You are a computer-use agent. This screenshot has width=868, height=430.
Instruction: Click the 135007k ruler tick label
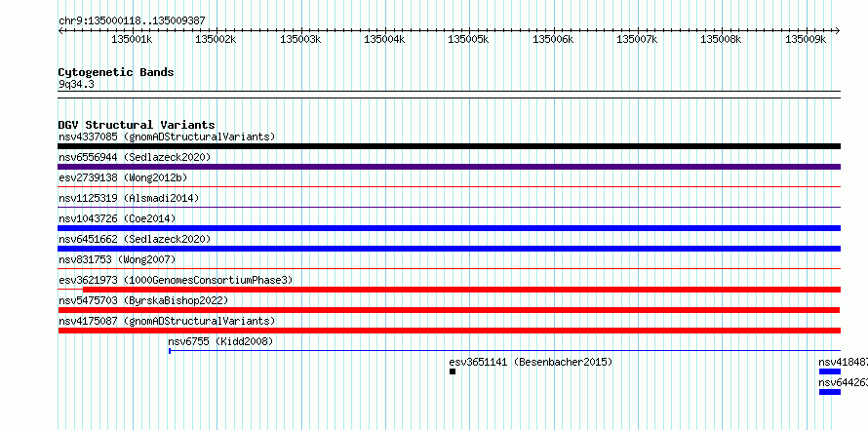(637, 39)
